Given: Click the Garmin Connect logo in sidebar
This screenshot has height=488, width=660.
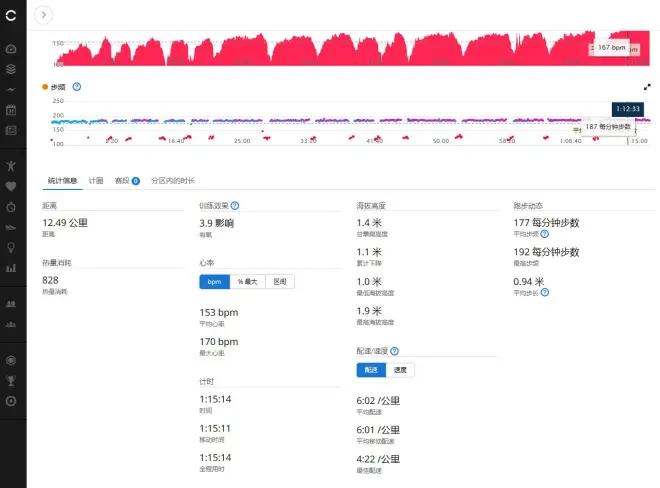Looking at the screenshot, I should [11, 14].
